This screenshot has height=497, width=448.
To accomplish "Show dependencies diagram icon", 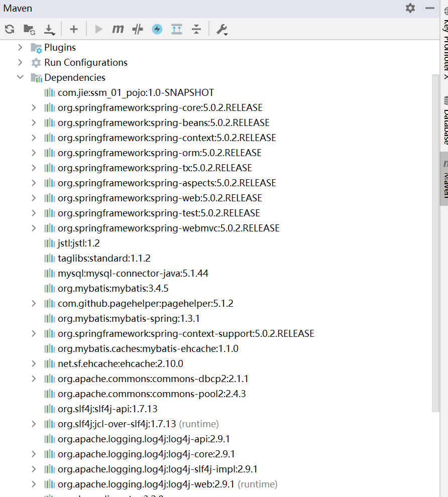I will coord(177,29).
